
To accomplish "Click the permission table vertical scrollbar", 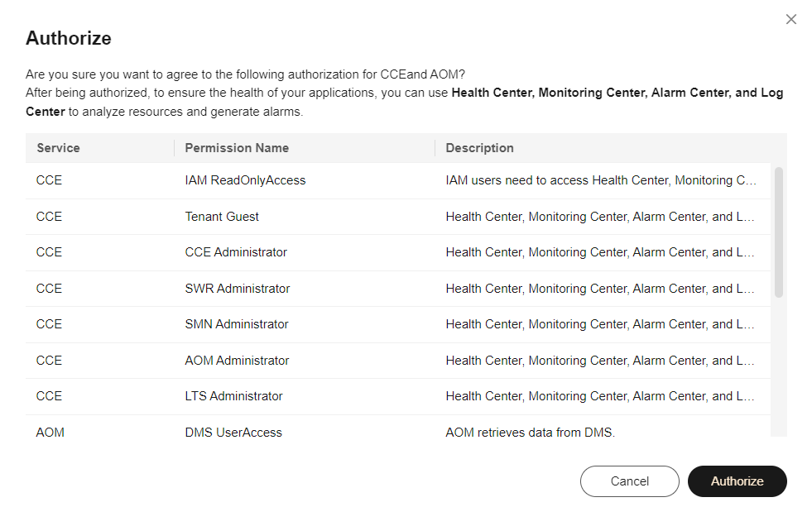I will pos(778,232).
